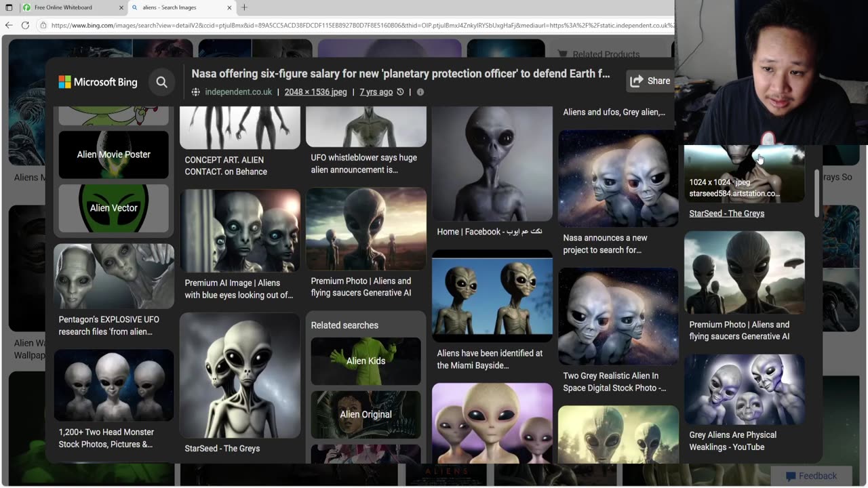
Task: Click the Share button
Action: coord(650,81)
